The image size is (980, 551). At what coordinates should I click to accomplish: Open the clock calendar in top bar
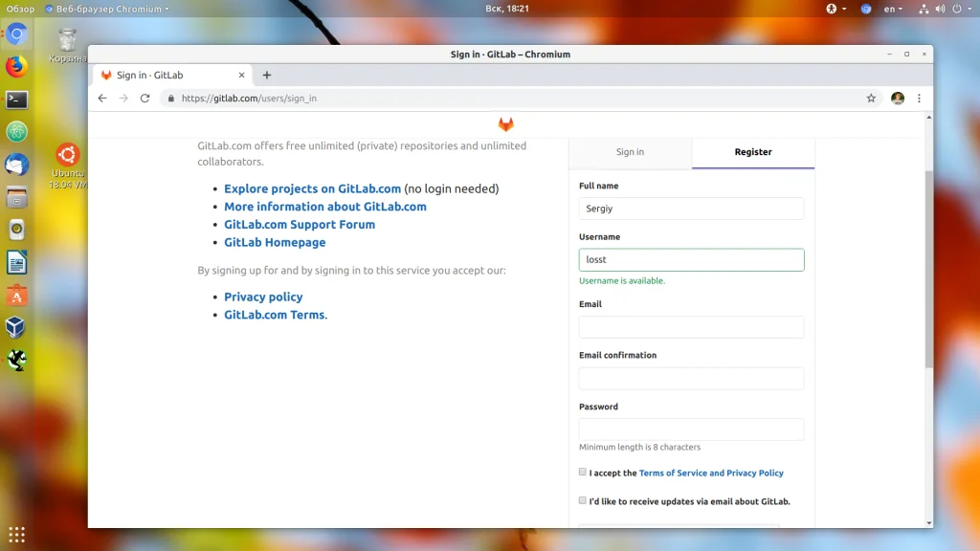tap(507, 9)
